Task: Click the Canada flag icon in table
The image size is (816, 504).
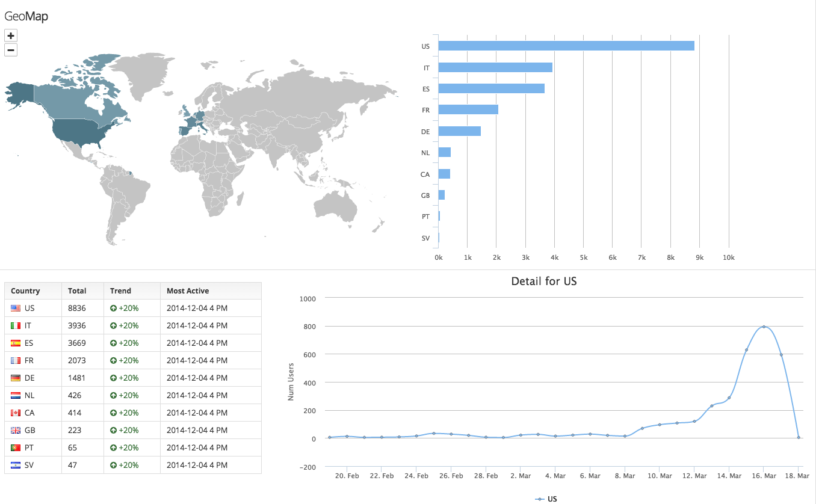Action: [16, 413]
